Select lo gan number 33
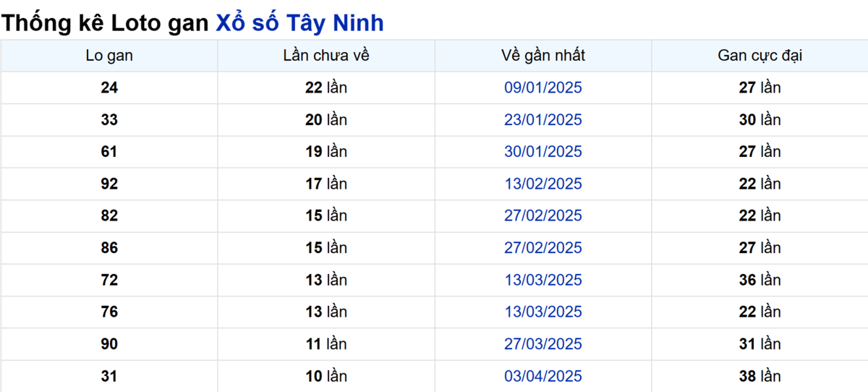This screenshot has width=868, height=392. pyautogui.click(x=109, y=119)
